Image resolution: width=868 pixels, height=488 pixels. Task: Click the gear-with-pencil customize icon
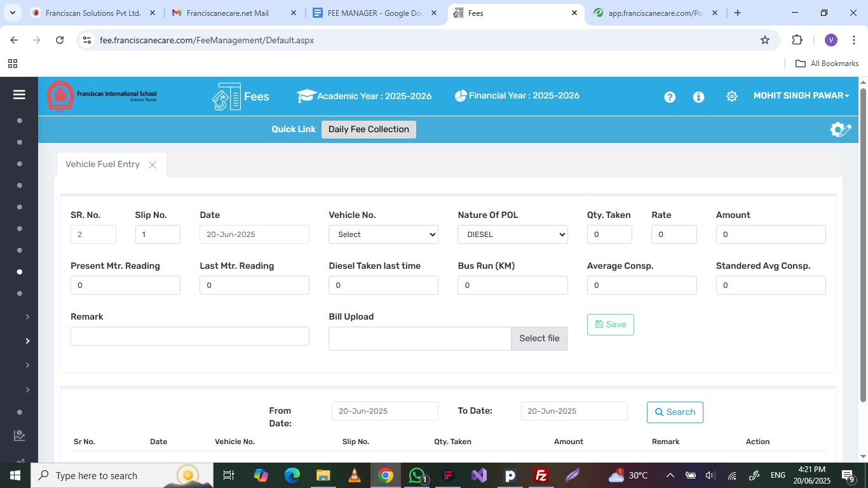coord(840,130)
